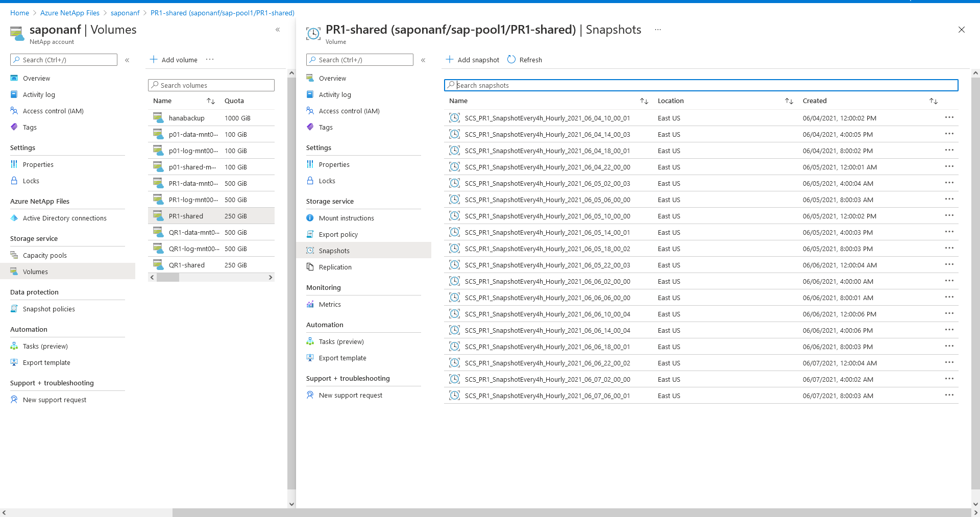Click created date 06/06/2021, 8:00:01 AM
Viewport: 980px width, 517px height.
tap(838, 298)
